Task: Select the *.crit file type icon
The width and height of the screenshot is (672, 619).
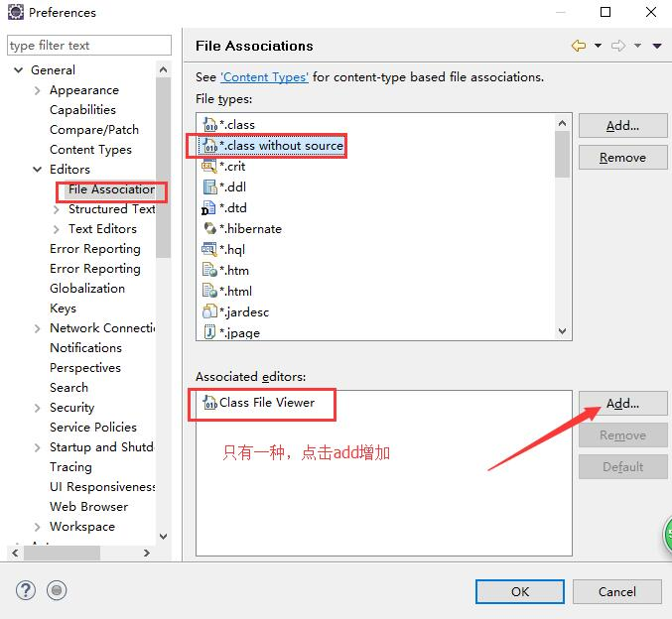Action: coord(209,167)
